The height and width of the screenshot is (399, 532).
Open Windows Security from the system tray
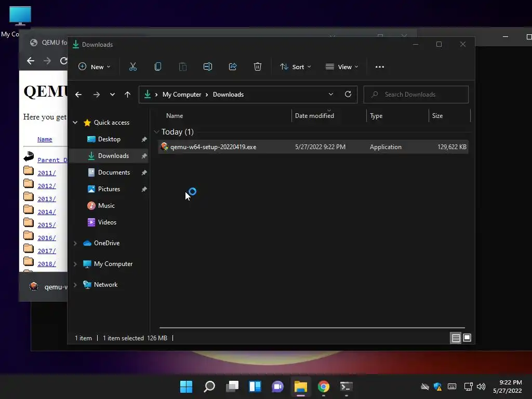click(437, 387)
